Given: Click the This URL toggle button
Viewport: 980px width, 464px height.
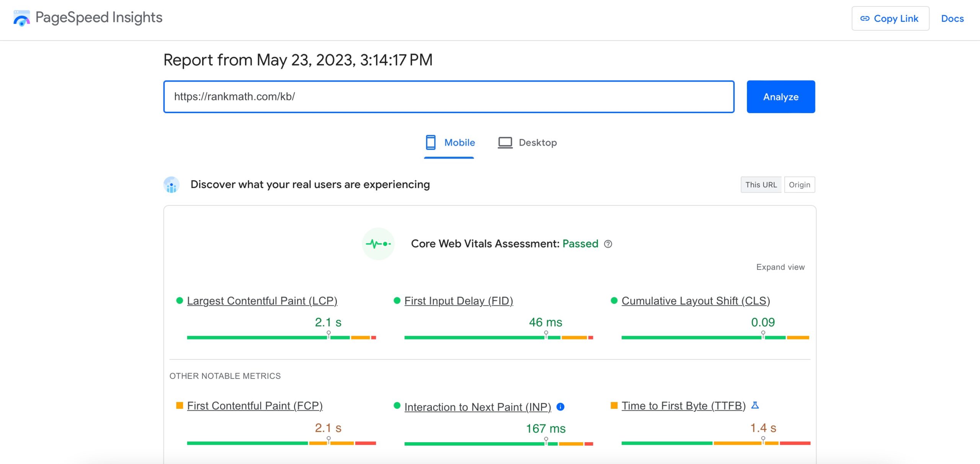Looking at the screenshot, I should coord(761,184).
